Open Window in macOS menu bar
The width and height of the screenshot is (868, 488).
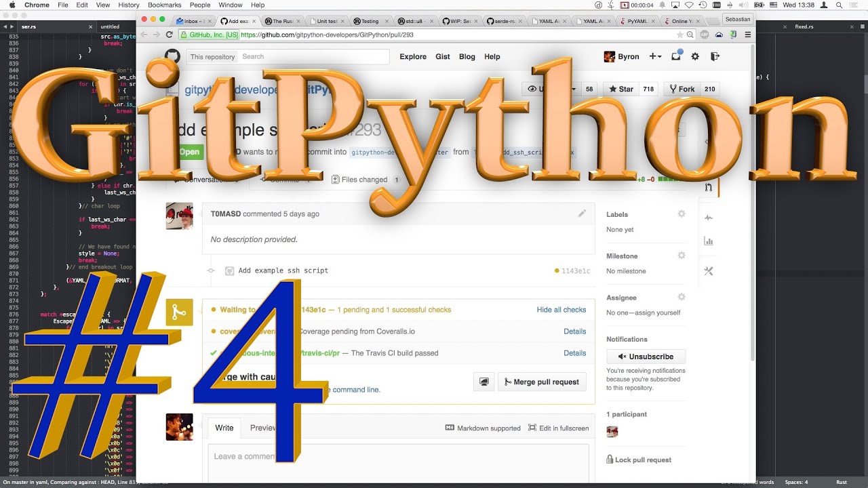tap(231, 5)
